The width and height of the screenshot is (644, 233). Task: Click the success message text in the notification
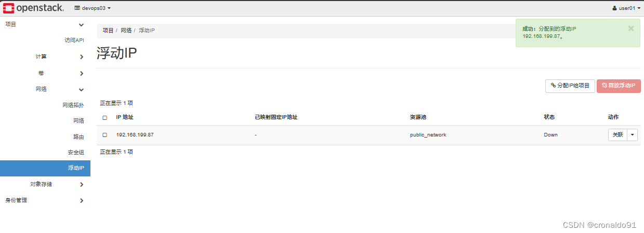[x=549, y=33]
